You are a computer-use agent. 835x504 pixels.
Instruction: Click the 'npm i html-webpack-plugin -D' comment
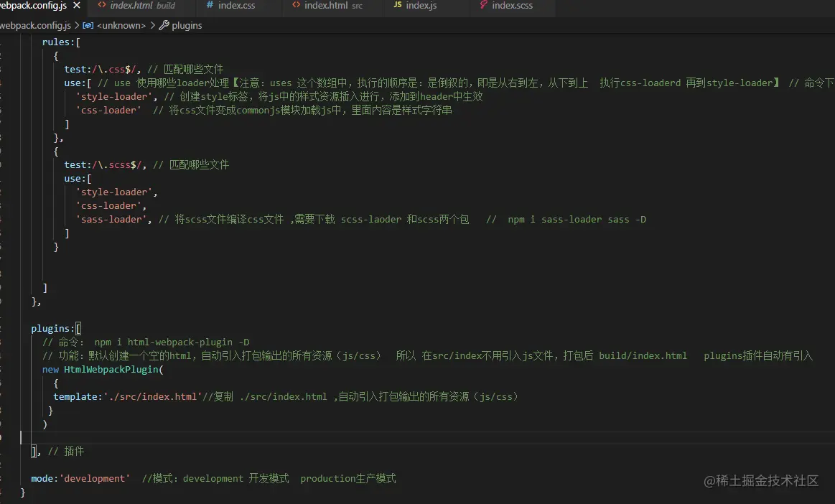(172, 342)
